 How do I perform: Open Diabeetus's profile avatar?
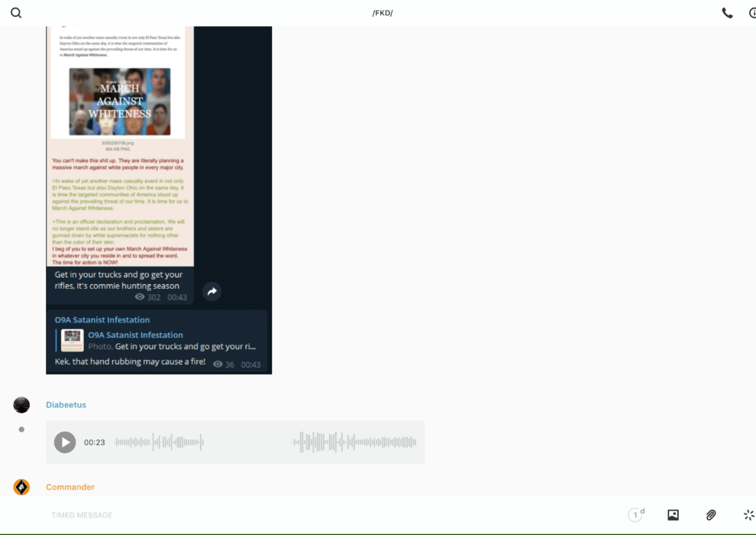21,405
